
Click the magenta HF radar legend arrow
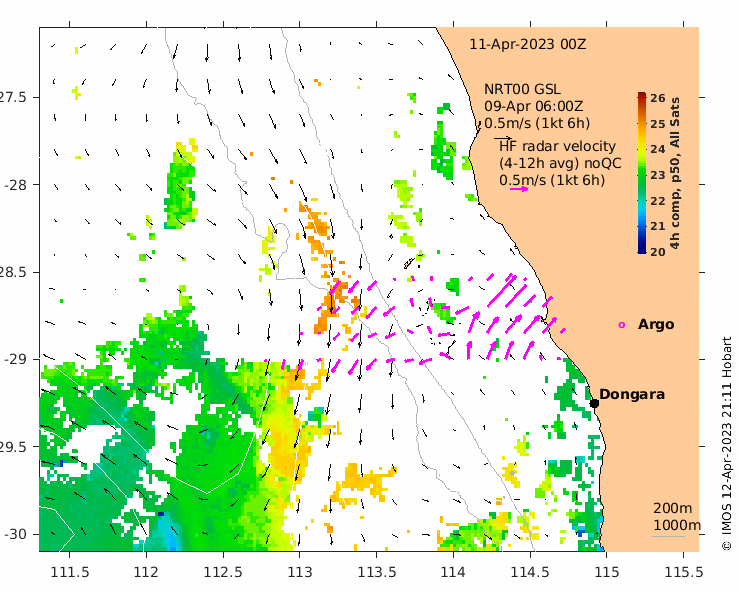(519, 189)
